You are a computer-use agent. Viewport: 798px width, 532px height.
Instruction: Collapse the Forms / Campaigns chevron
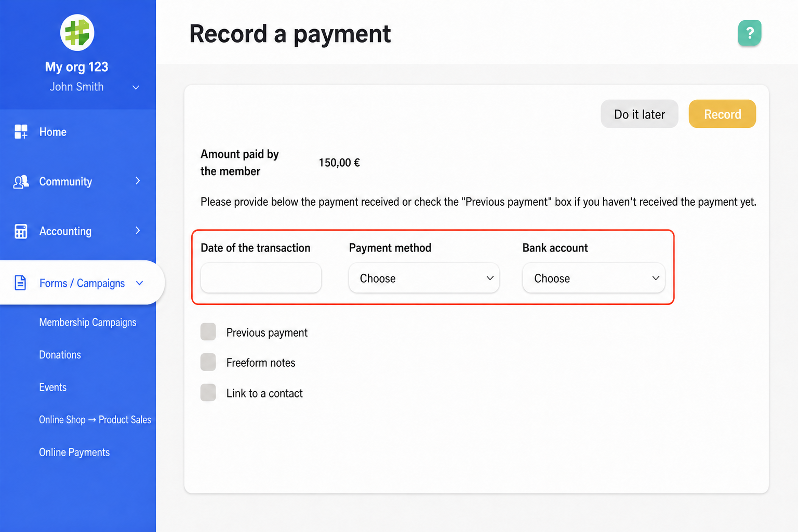pyautogui.click(x=139, y=283)
